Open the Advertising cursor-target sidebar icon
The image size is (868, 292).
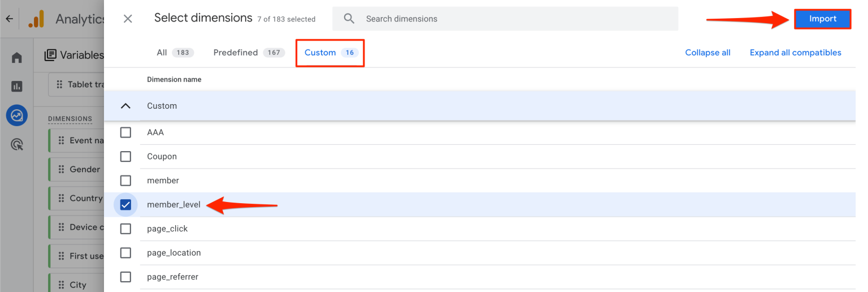coord(16,144)
